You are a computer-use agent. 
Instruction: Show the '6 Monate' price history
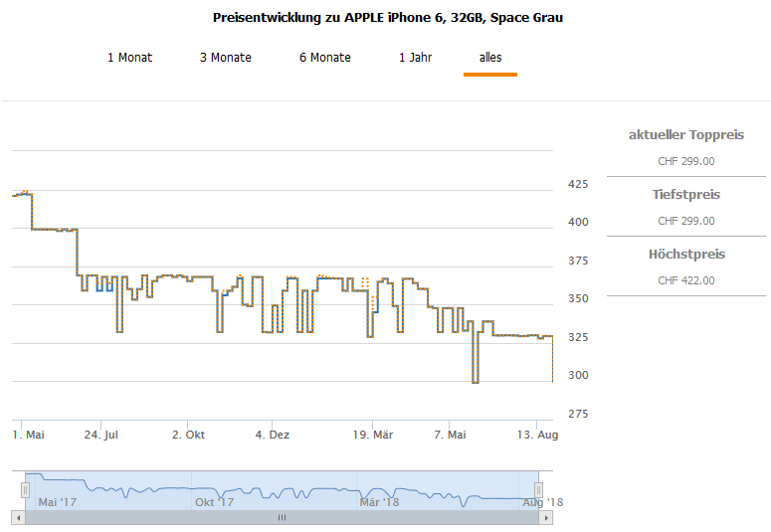click(324, 58)
